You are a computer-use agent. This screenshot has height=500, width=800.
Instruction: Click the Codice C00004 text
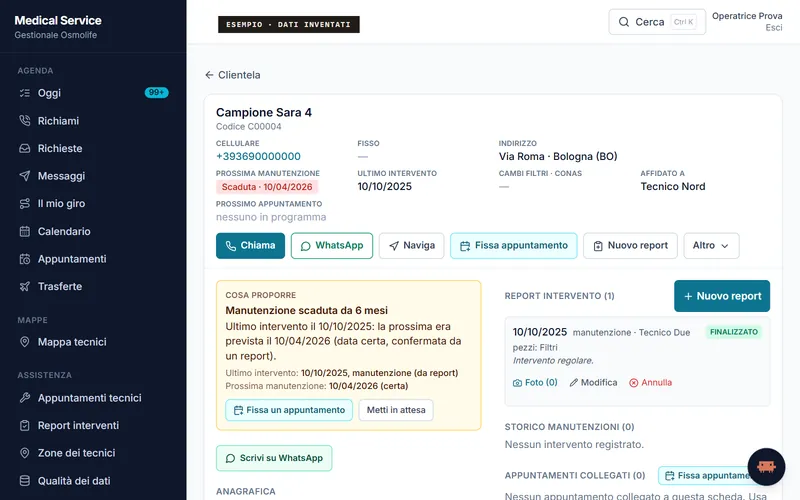point(248,127)
